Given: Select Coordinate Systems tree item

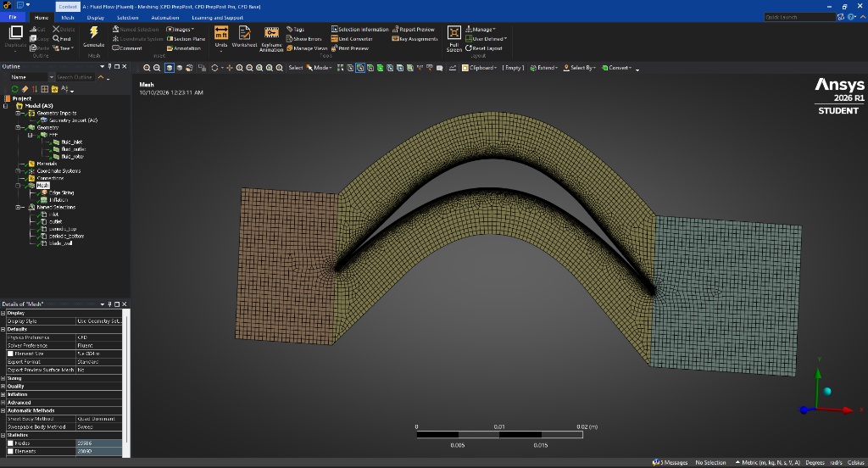Looking at the screenshot, I should [58, 171].
